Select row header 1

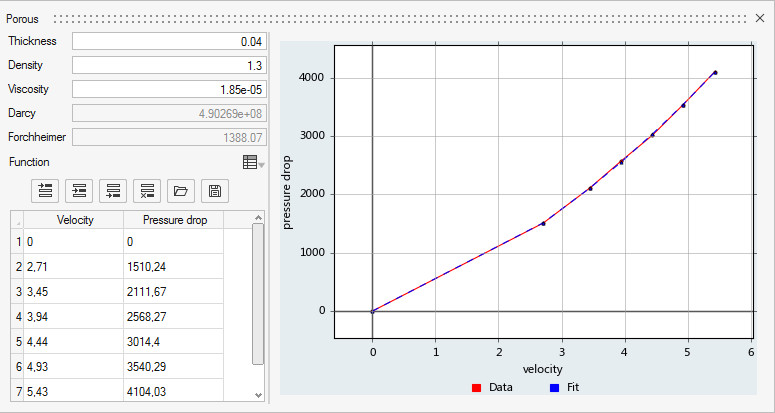pyautogui.click(x=17, y=242)
